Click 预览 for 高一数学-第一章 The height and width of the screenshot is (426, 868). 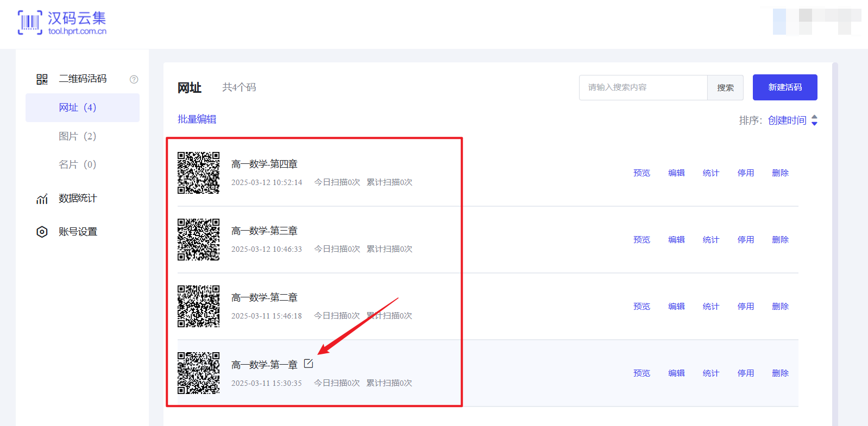641,373
